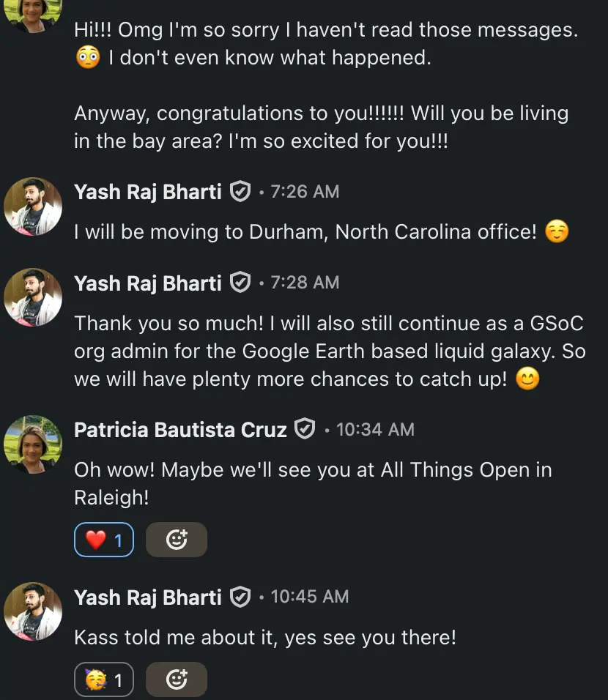Click the 10:34 AM timestamp

click(x=375, y=430)
